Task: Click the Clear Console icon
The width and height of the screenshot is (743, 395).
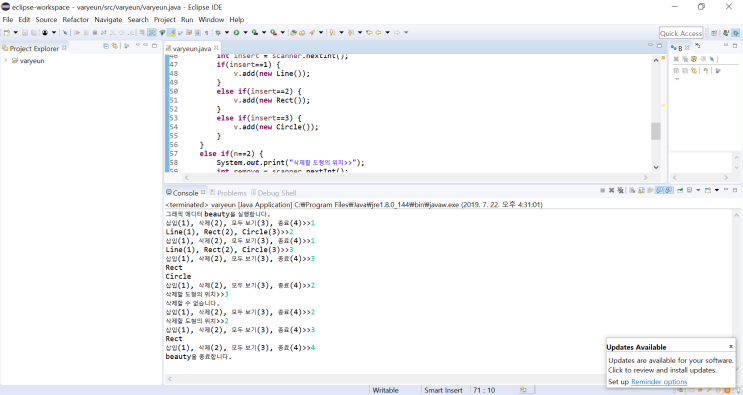Action: click(x=632, y=190)
